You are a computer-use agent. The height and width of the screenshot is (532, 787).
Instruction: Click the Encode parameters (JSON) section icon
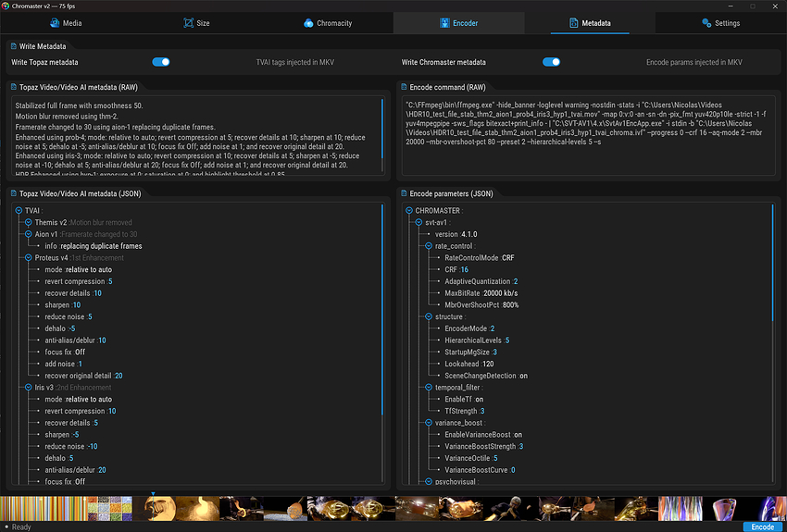(x=404, y=193)
